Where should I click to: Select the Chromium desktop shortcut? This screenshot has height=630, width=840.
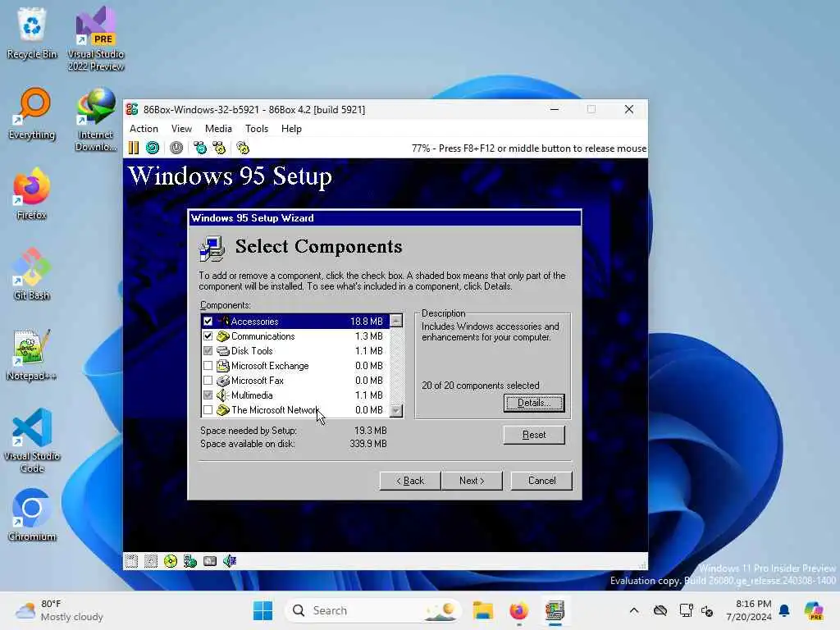pos(32,516)
